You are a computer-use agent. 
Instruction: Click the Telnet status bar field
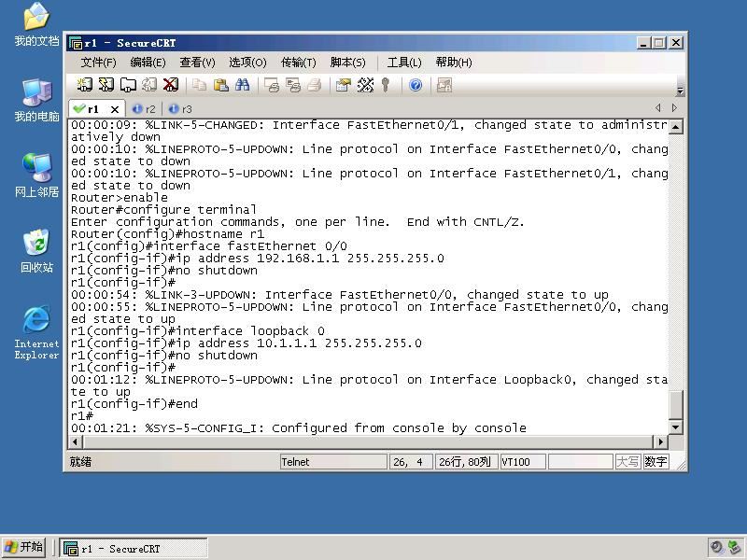[x=333, y=462]
